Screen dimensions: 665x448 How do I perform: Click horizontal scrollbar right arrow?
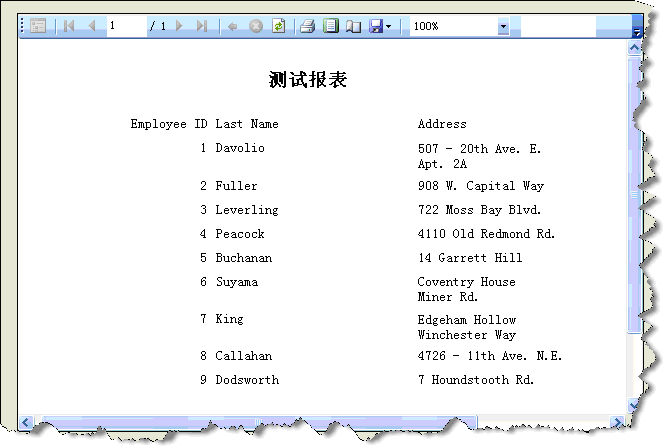[x=616, y=422]
